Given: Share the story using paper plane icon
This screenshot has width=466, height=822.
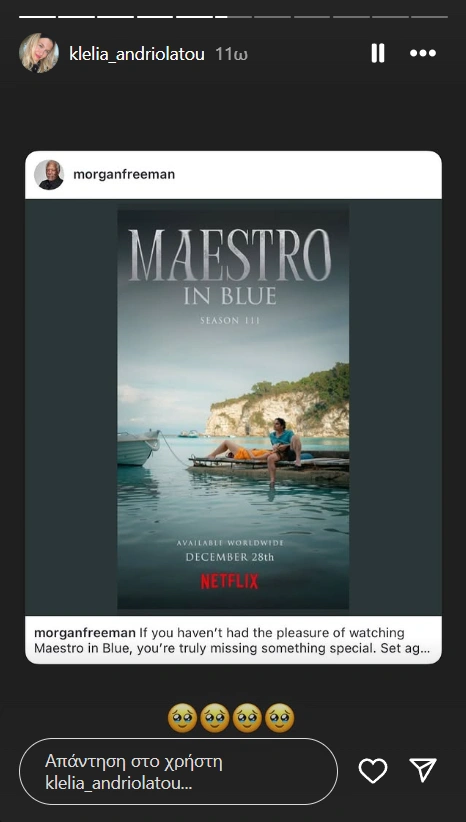Looking at the screenshot, I should click(423, 771).
